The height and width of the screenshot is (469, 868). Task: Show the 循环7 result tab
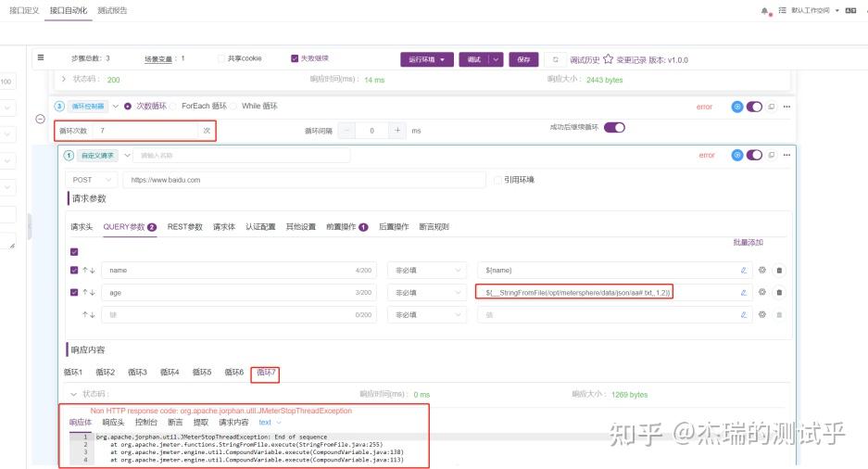pyautogui.click(x=266, y=372)
